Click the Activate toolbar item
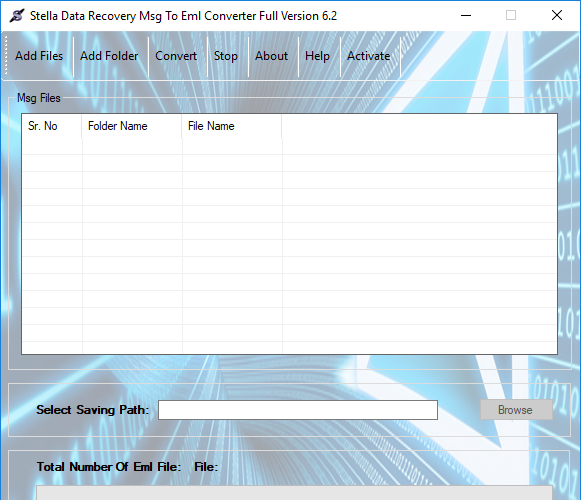The height and width of the screenshot is (500, 581). coord(368,56)
